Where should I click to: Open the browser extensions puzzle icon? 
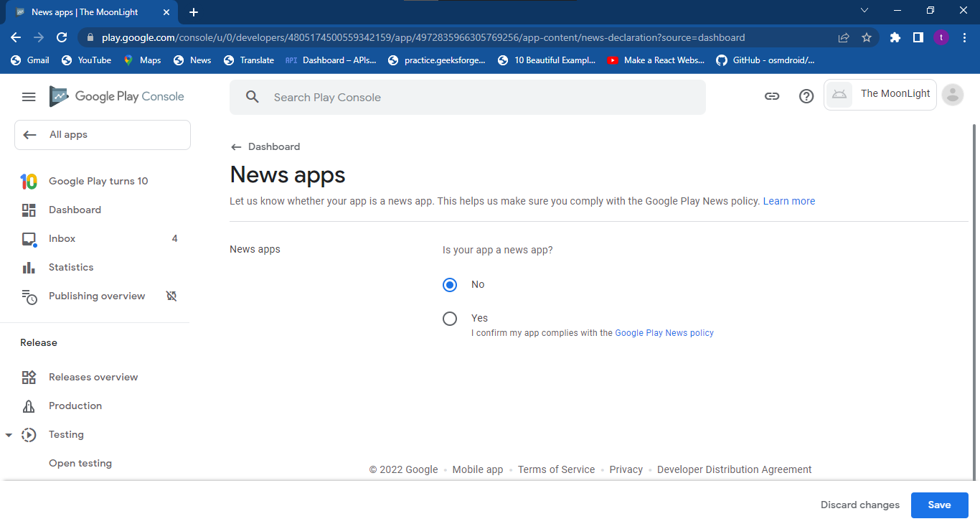pyautogui.click(x=895, y=37)
